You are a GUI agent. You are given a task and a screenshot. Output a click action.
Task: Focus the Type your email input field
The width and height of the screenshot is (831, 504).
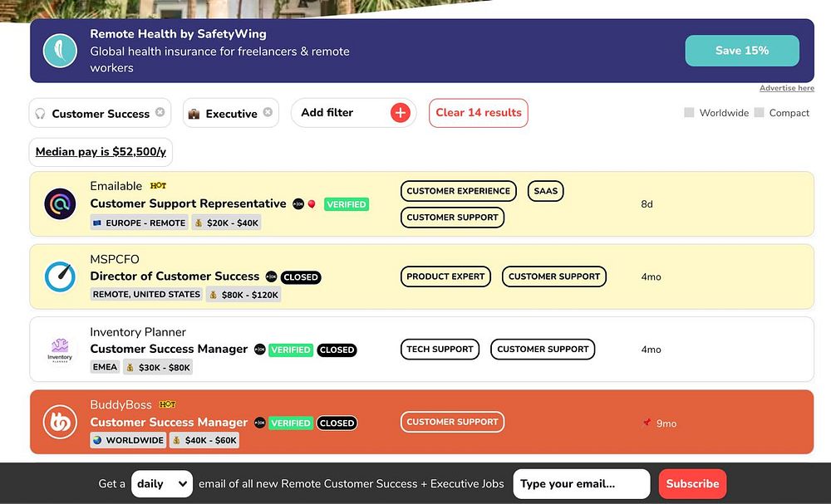[582, 484]
